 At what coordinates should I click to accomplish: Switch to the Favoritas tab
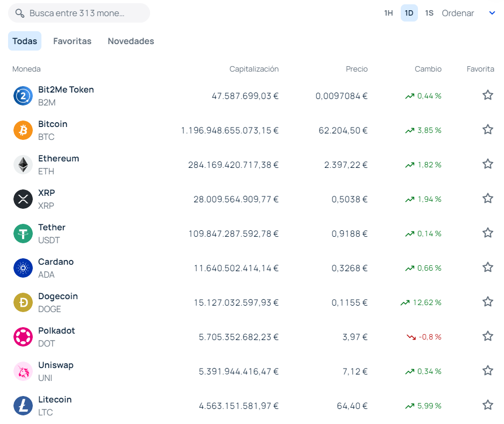(72, 41)
